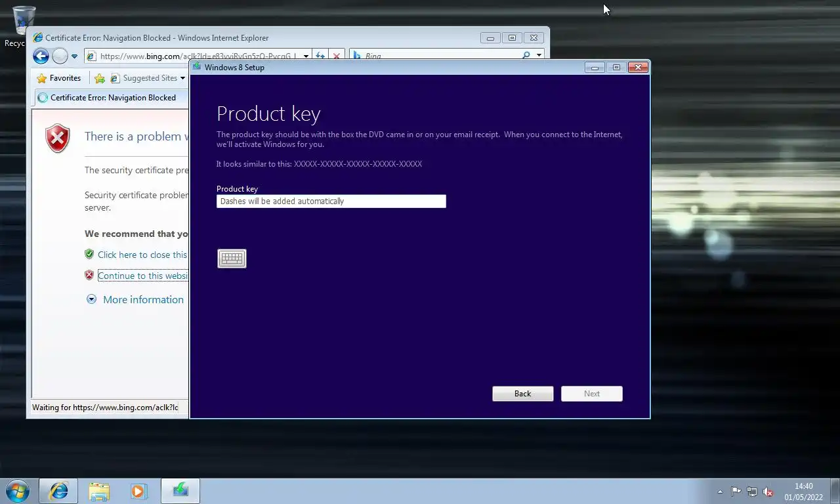Minimize the Internet Explorer window
Viewport: 840px width, 504px height.
[490, 38]
